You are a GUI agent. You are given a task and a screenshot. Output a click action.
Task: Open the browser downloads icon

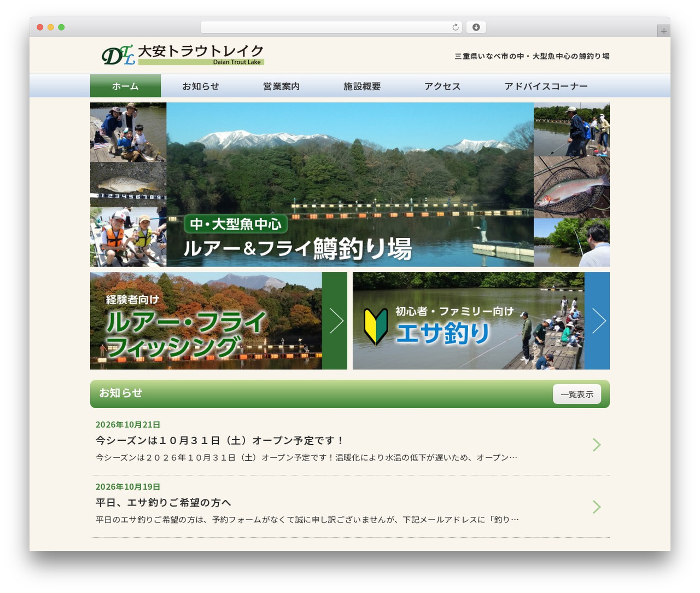(x=476, y=27)
